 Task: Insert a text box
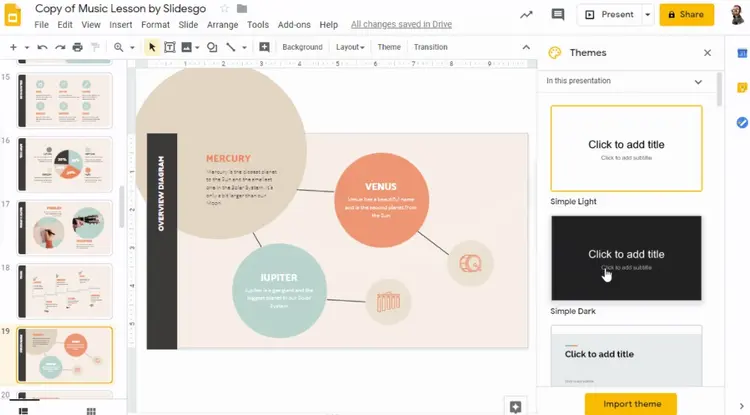pyautogui.click(x=169, y=47)
